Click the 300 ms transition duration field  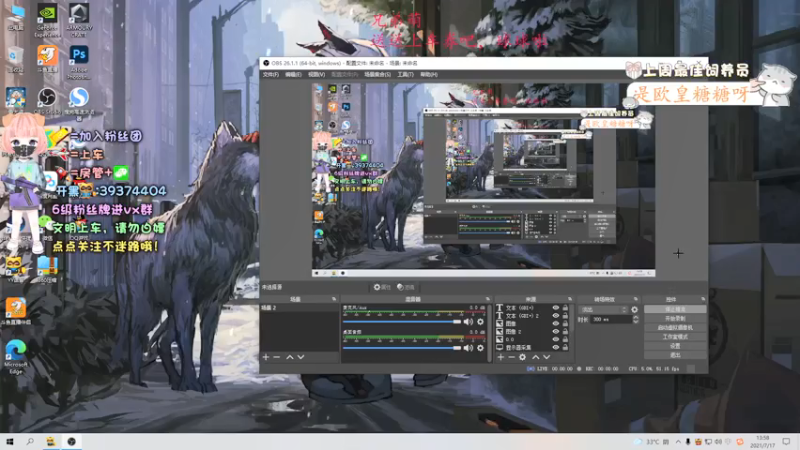tap(611, 319)
